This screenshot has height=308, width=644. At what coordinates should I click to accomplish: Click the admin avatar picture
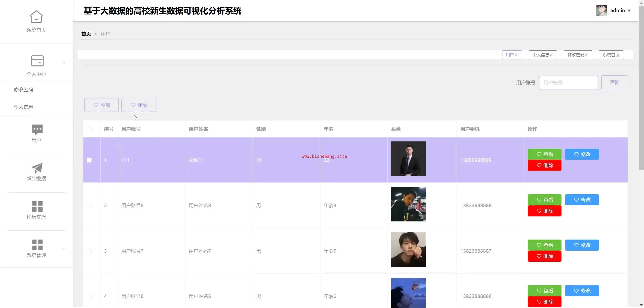(601, 10)
